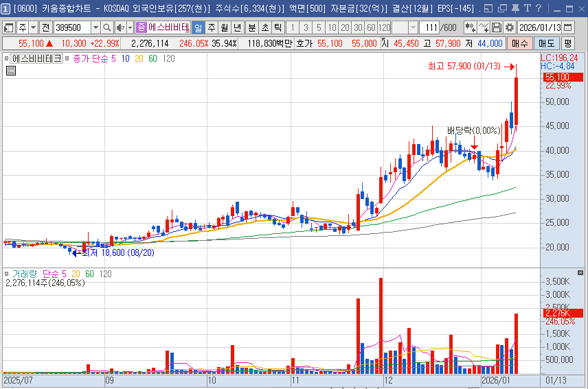Choose interval button 10
Image resolution: width=588 pixels, height=389 pixels.
[x=332, y=27]
